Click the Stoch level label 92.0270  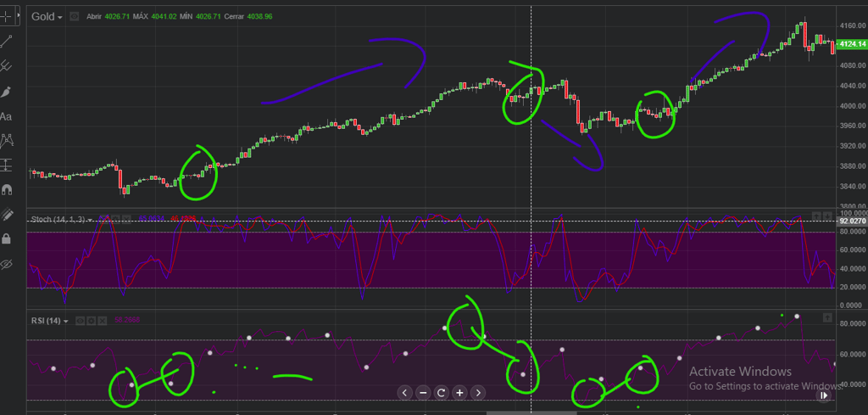(852, 221)
